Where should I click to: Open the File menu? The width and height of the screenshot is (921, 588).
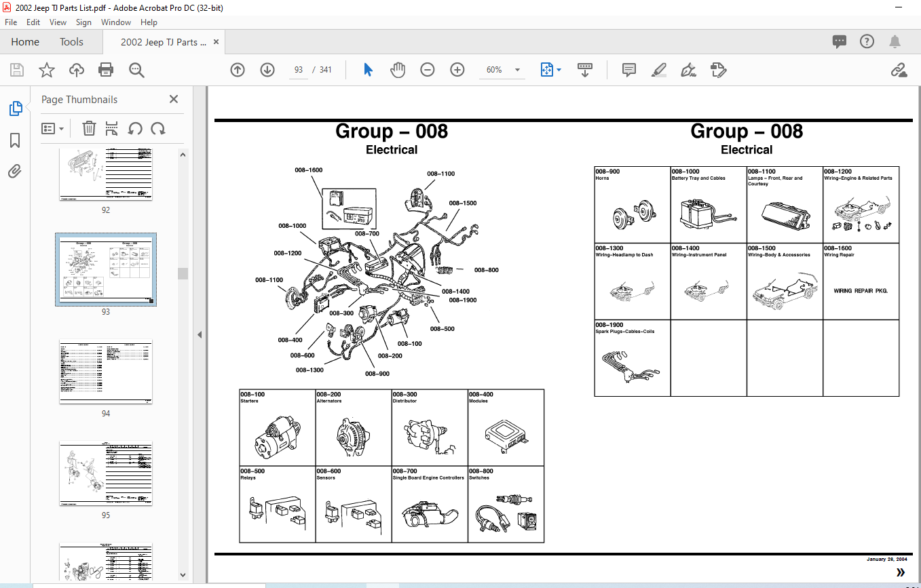(11, 22)
